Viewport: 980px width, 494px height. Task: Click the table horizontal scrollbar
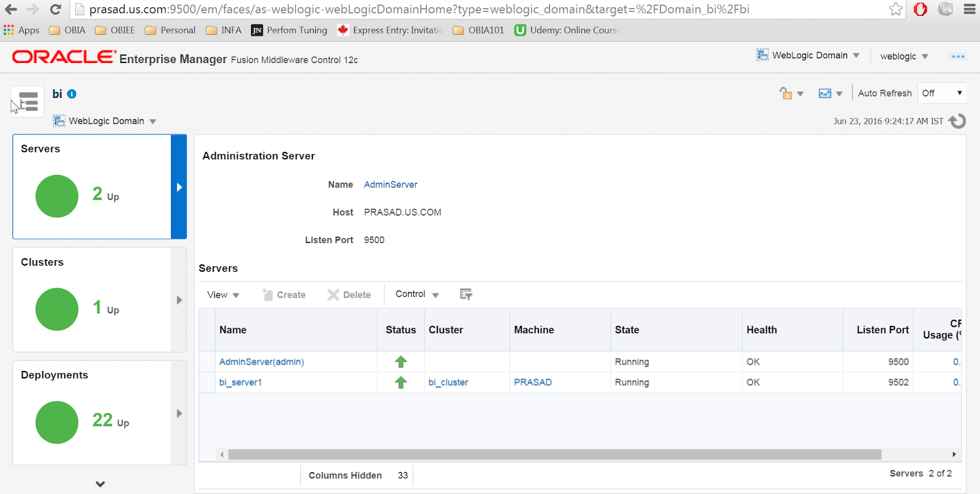554,454
